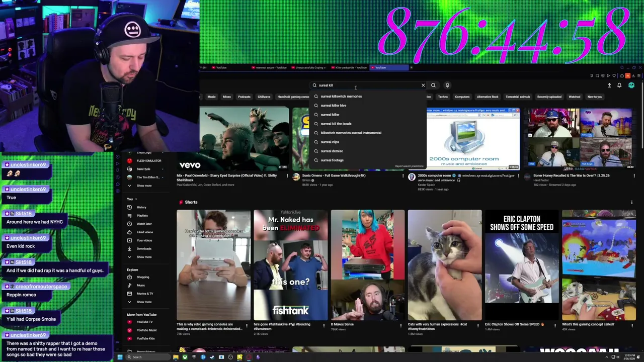Open options for fishtank short
Viewport: 644px width, 362px height.
(x=324, y=325)
